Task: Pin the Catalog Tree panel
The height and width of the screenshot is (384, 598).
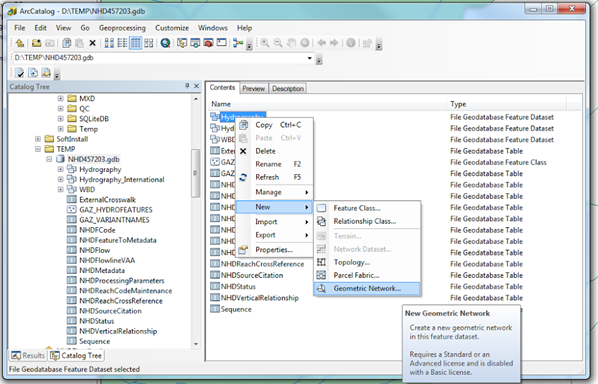Action: click(x=187, y=86)
